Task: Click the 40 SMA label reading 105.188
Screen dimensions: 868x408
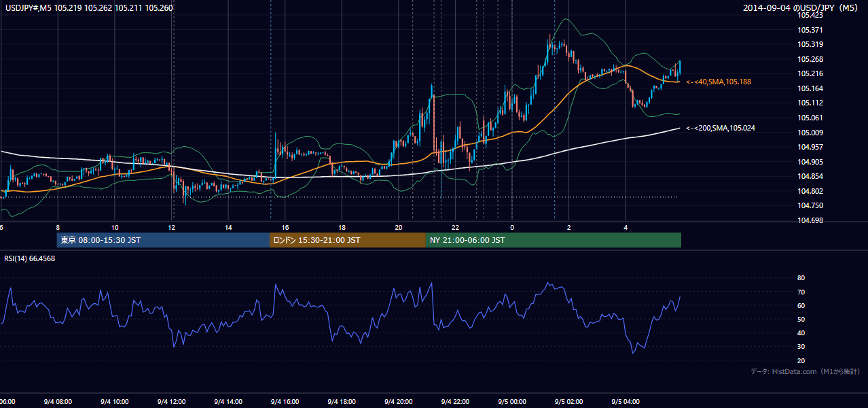Action: (x=719, y=82)
